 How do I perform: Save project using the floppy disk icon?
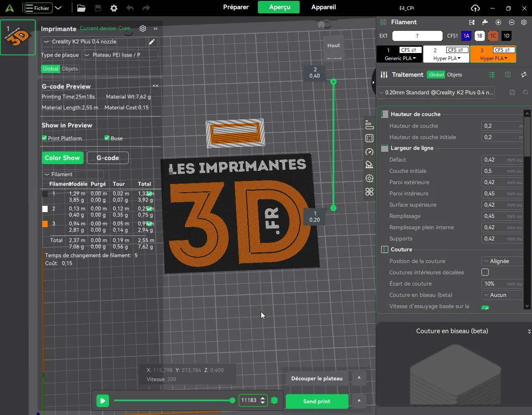pyautogui.click(x=98, y=8)
